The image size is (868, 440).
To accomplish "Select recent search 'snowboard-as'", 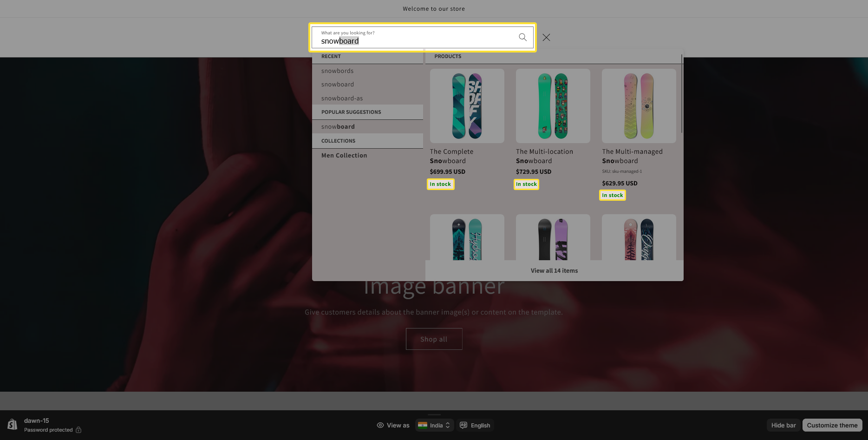I will [342, 99].
